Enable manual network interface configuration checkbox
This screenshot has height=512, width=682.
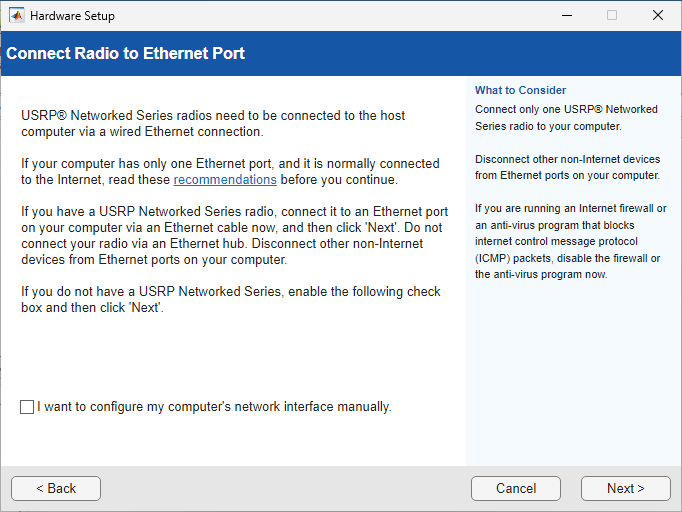[27, 407]
